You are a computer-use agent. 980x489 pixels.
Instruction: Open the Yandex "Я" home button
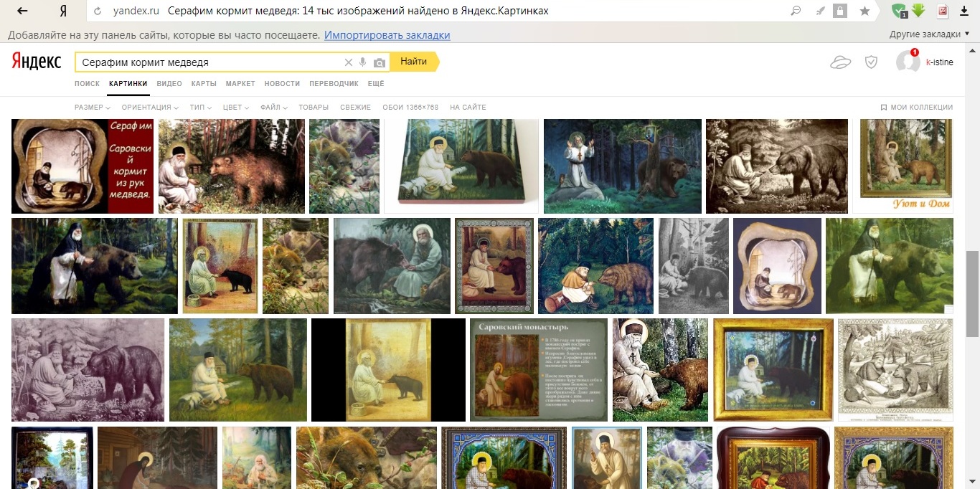click(63, 11)
